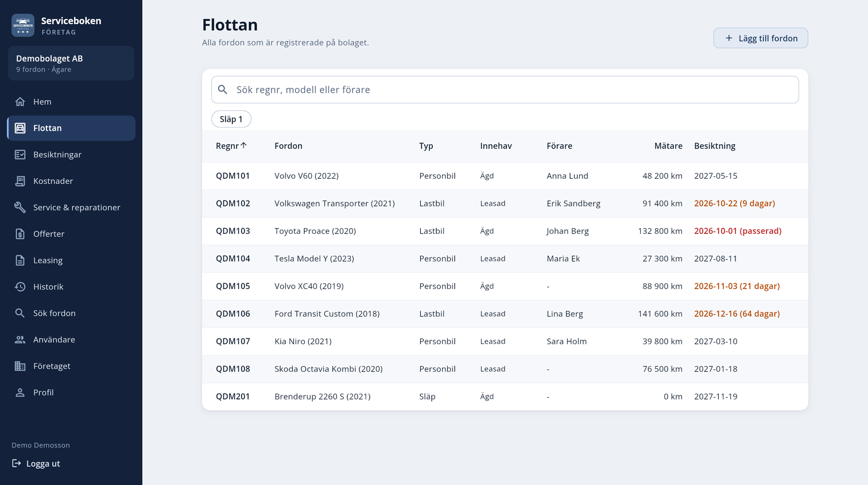The height and width of the screenshot is (485, 868).
Task: Open the Profil menu item
Action: pos(71,392)
